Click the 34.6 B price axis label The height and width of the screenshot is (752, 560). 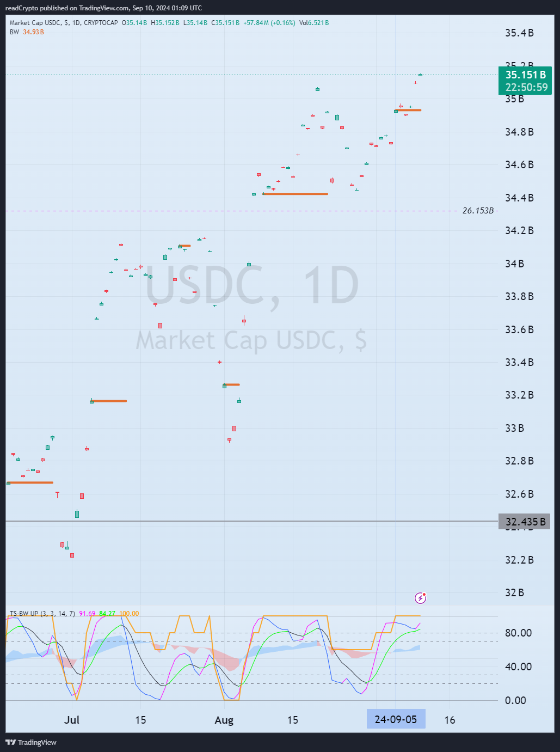tap(519, 164)
